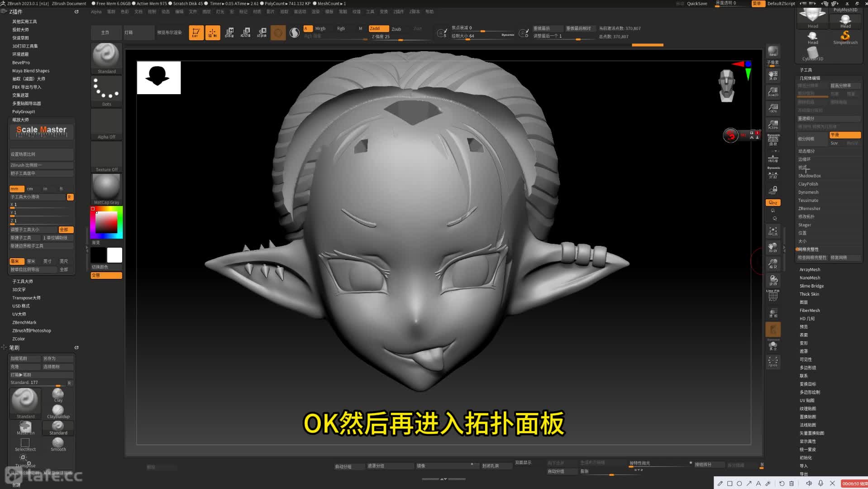The height and width of the screenshot is (489, 868).
Task: Click the 检查网格完整性 button
Action: 812,258
